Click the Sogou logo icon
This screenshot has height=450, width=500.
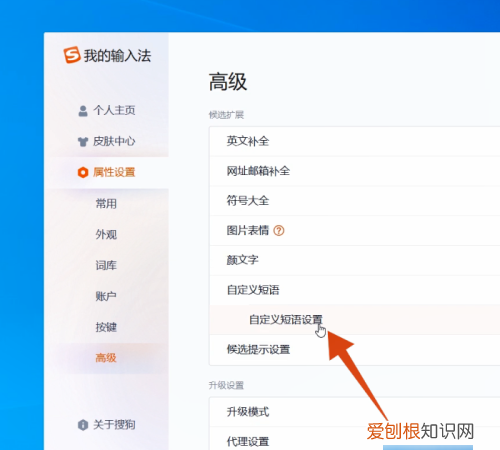pyautogui.click(x=72, y=55)
